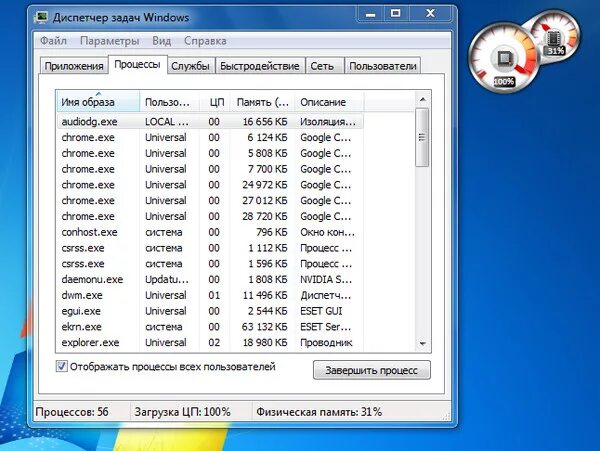
Task: Open the Вид menu
Action: click(x=161, y=41)
